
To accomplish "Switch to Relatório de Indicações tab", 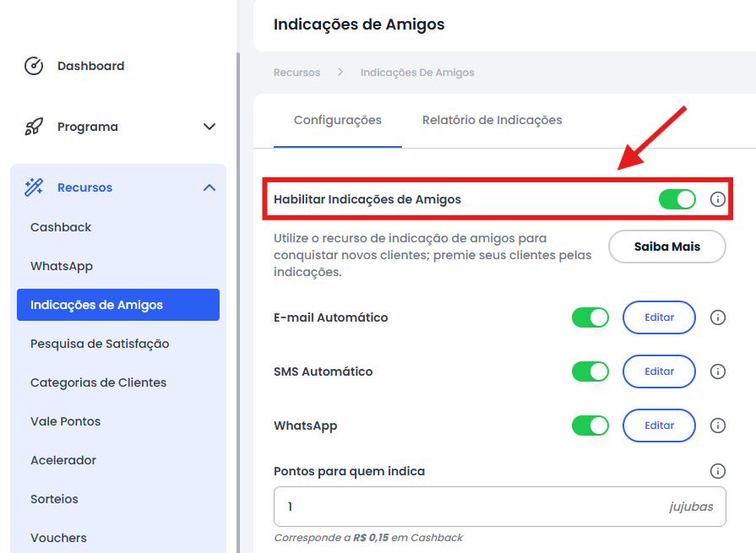I will [x=492, y=120].
